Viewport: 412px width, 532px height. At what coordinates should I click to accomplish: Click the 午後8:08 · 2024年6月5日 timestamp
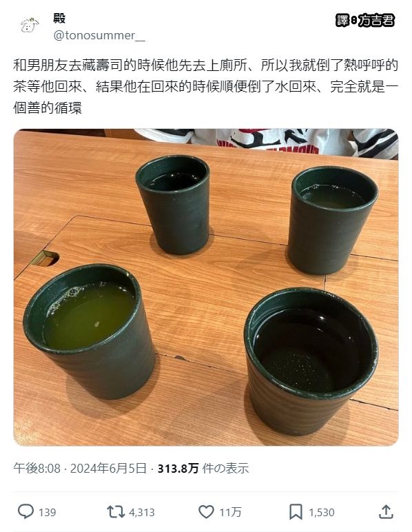(x=80, y=468)
